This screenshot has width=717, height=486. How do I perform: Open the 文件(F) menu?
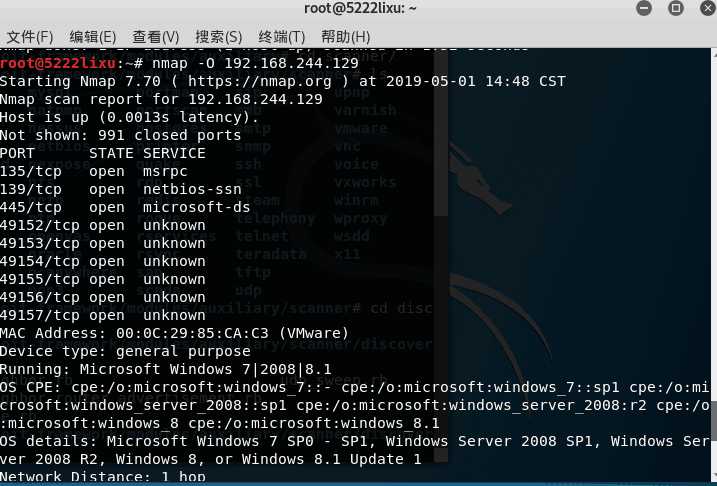29,37
